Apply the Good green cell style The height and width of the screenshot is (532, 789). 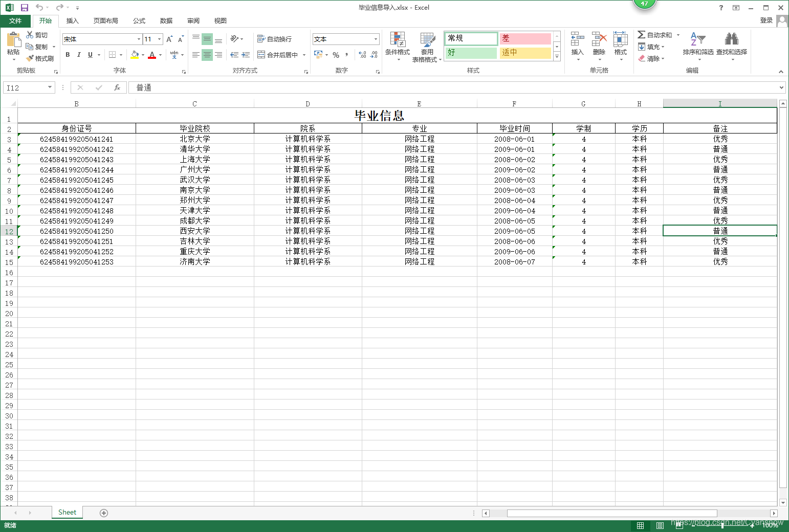click(471, 53)
